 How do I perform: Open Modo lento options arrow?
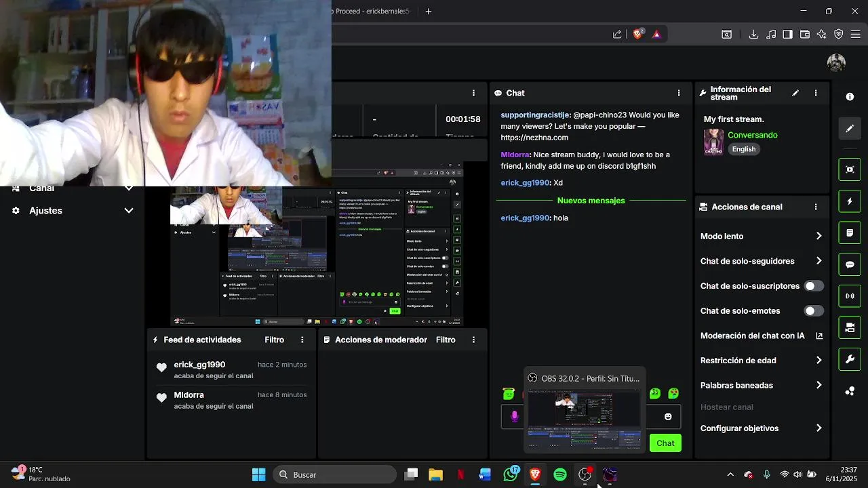(818, 237)
